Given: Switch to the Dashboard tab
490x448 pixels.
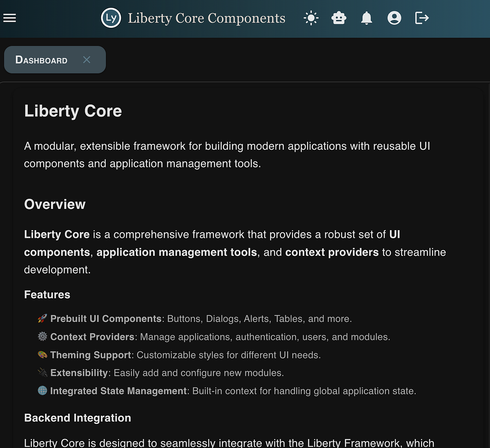Looking at the screenshot, I should click(41, 60).
